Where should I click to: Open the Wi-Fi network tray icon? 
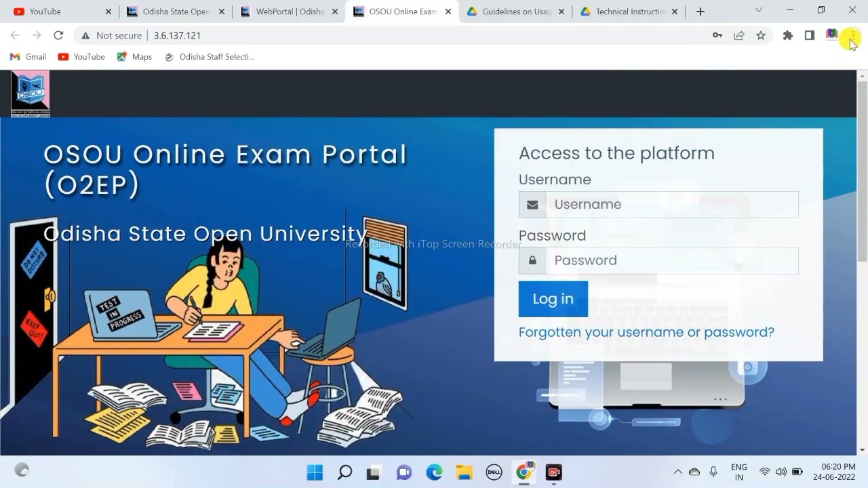click(x=765, y=472)
